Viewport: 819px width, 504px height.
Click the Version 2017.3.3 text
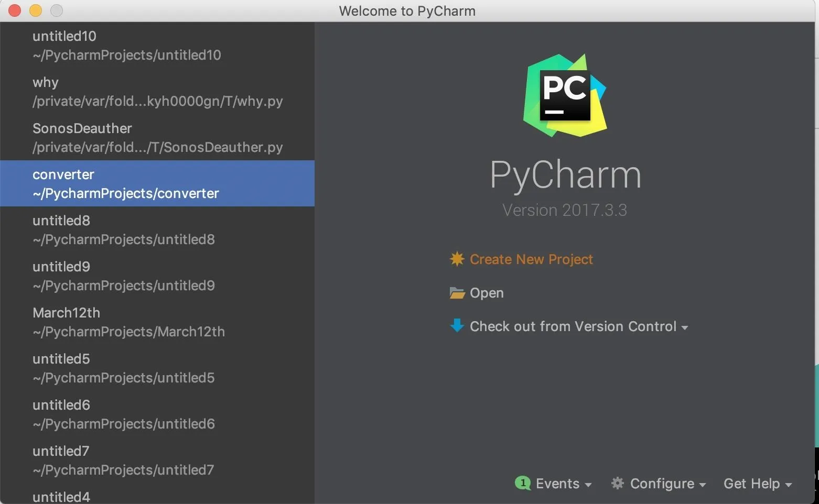[x=565, y=210]
